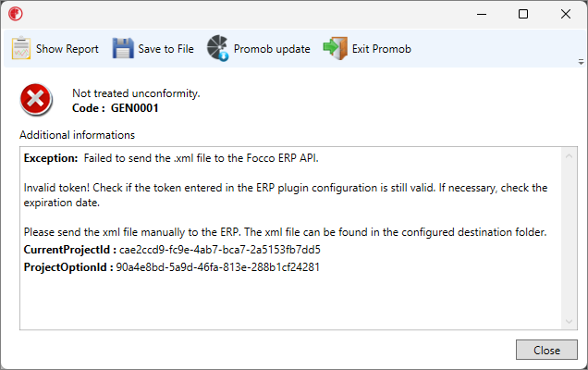Screen dimensions: 588x370
Task: Click the GEN0001 error code text
Action: 135,108
